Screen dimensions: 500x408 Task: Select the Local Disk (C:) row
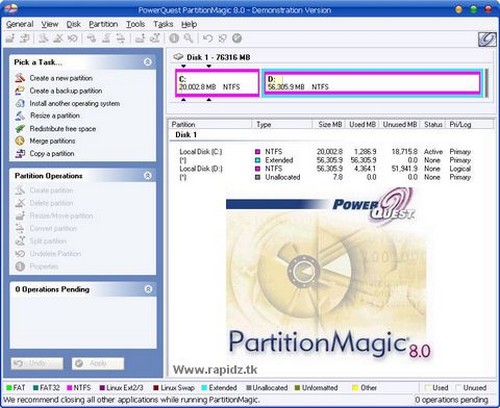[325, 152]
